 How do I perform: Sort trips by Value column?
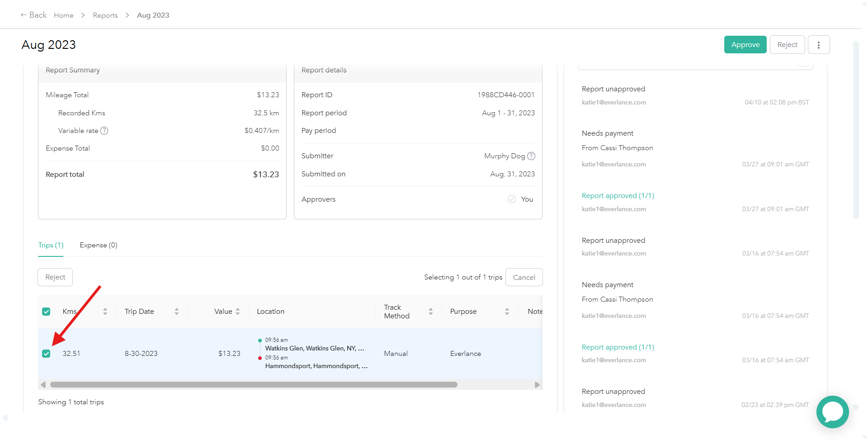(x=238, y=312)
